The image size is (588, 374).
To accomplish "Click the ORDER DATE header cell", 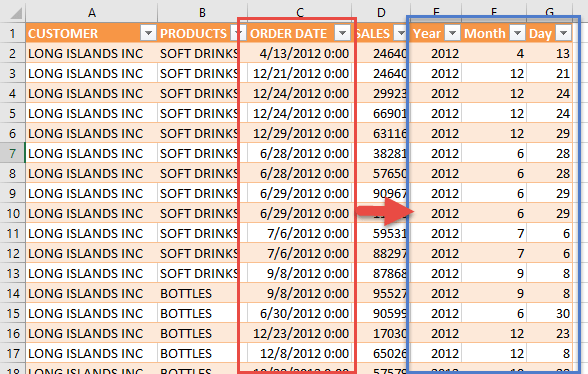I will (299, 33).
